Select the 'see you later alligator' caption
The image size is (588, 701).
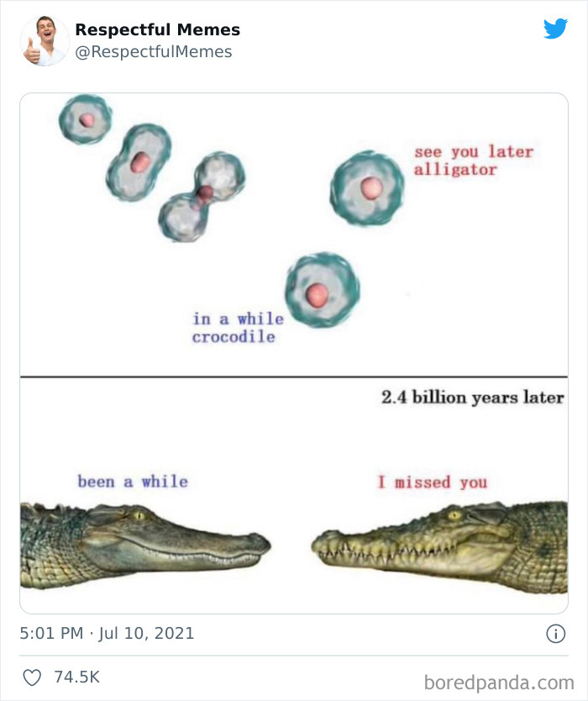coord(473,159)
